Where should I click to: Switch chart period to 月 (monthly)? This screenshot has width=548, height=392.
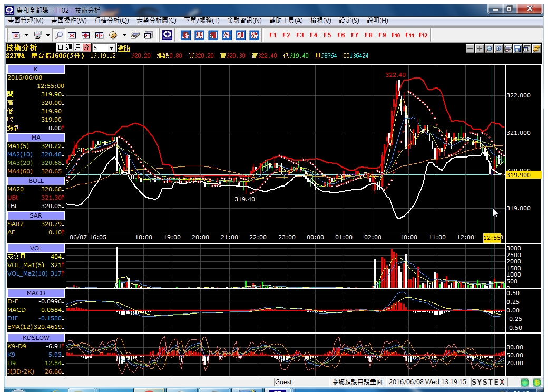tap(77, 47)
